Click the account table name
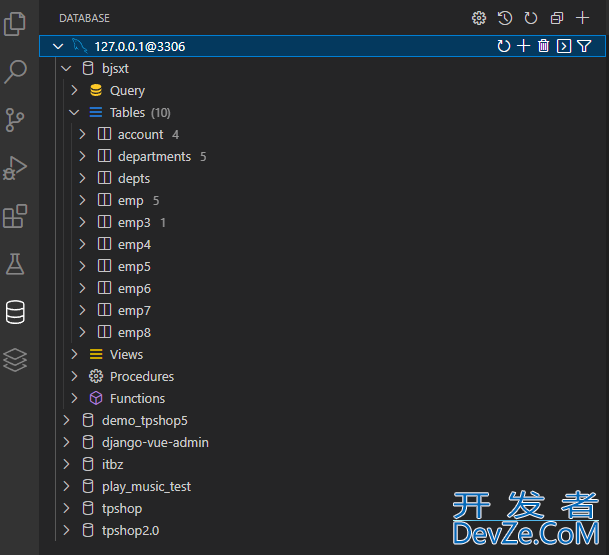609x555 pixels. pos(141,134)
